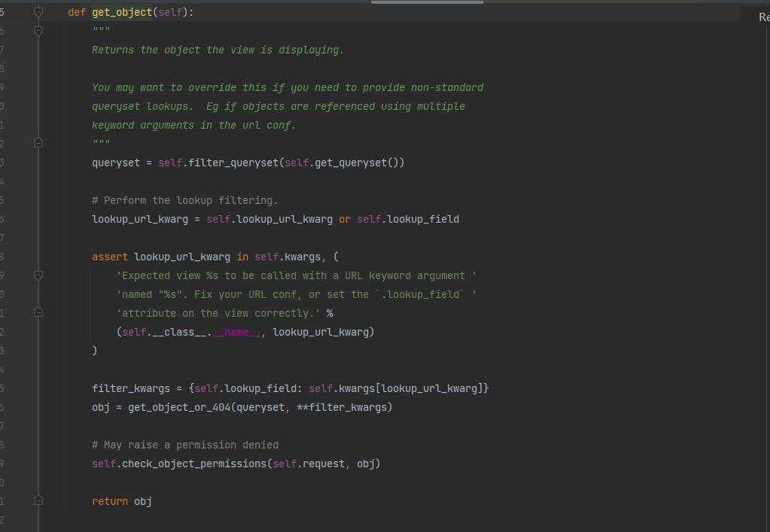Click filter_kwargs variable in its assignment line
This screenshot has width=770, height=532.
[131, 389]
